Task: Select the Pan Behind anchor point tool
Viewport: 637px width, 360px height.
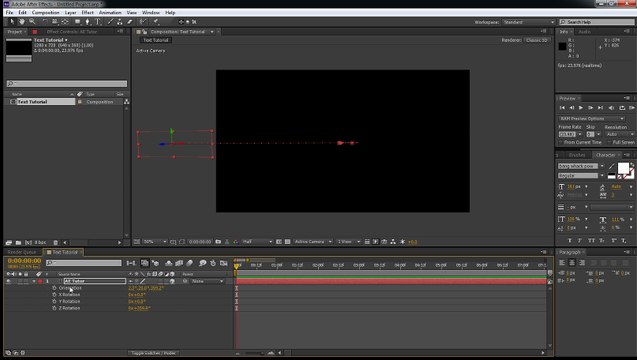Action: point(65,22)
